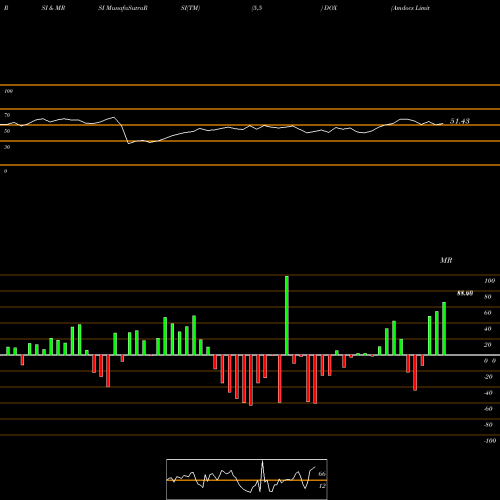This screenshot has height=500, width=500.
Task: Click the ') DOX' ticker symbol text
Action: coord(329,8)
